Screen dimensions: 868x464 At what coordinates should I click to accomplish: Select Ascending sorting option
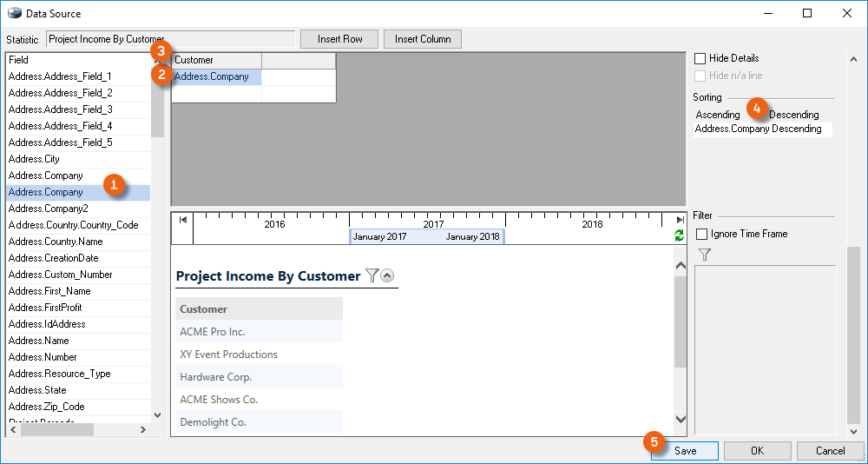718,115
